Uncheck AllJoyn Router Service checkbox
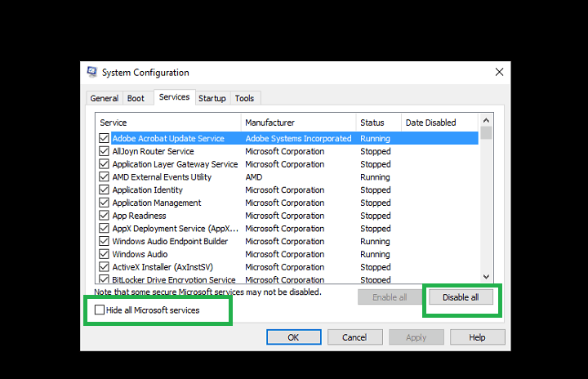This screenshot has width=588, height=379. pos(104,151)
